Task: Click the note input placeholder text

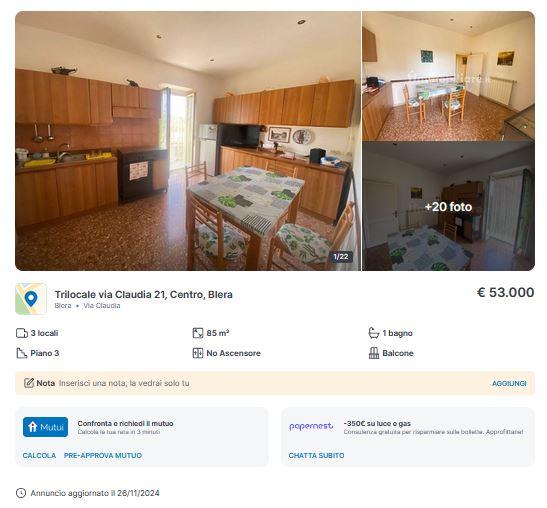Action: point(124,383)
